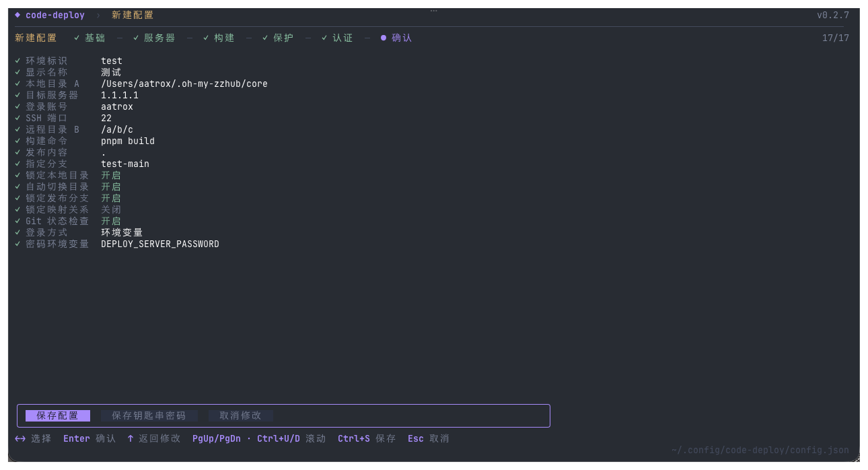868x470 pixels.
Task: Click the purple dot before 确认 step
Action: pyautogui.click(x=384, y=38)
